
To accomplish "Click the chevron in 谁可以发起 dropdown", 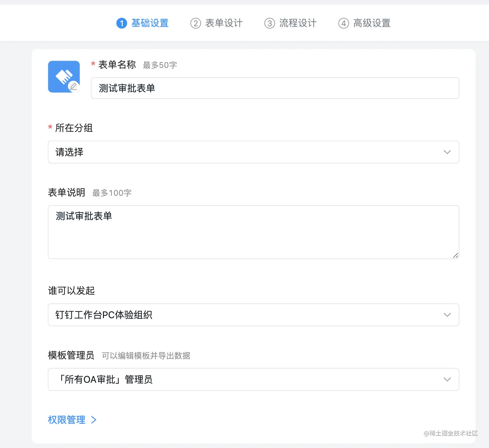I will [x=447, y=315].
